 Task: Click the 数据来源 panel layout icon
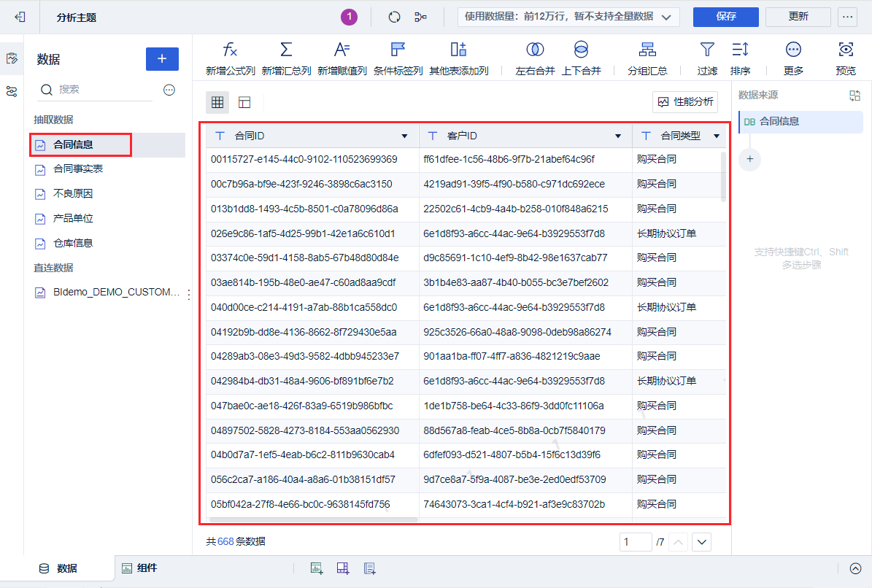tap(854, 96)
